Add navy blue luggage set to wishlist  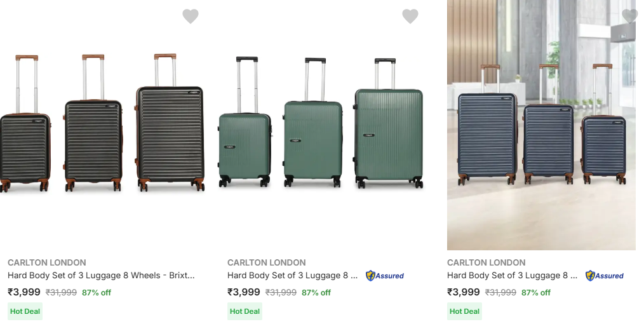click(629, 17)
